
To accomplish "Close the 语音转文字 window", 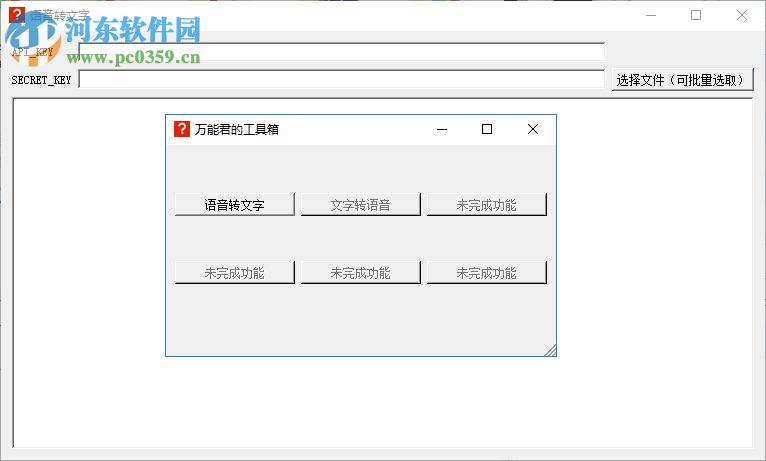I will point(742,15).
